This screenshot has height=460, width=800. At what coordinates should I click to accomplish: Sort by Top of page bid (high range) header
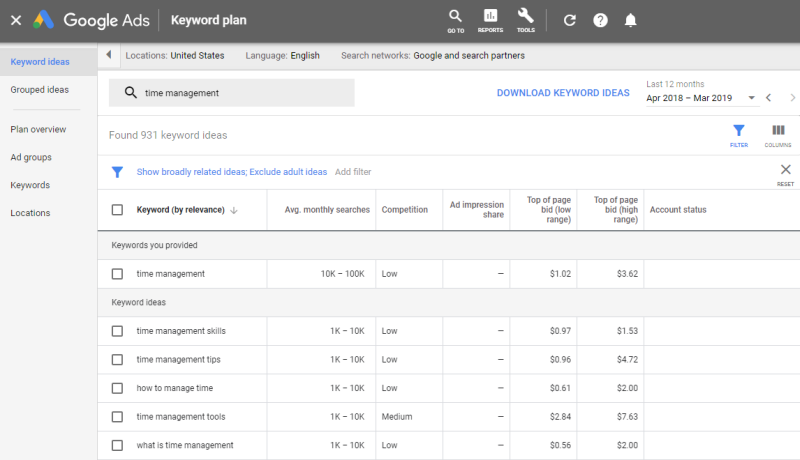(x=616, y=210)
